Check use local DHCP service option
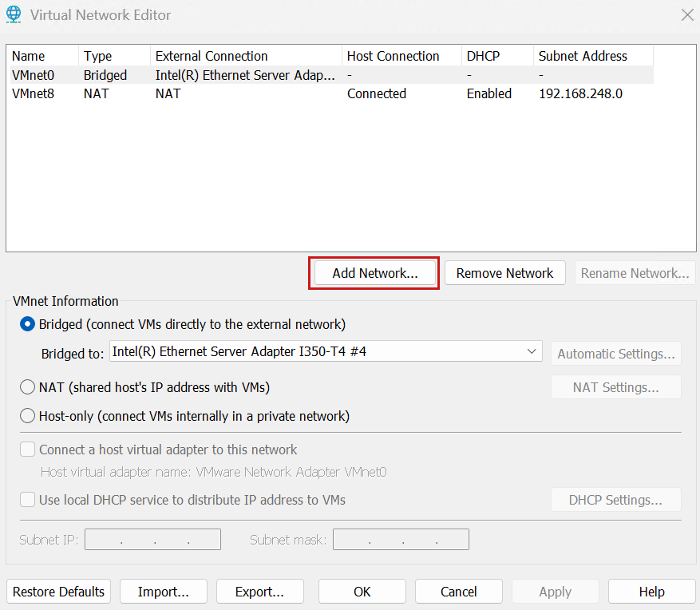 coord(27,500)
